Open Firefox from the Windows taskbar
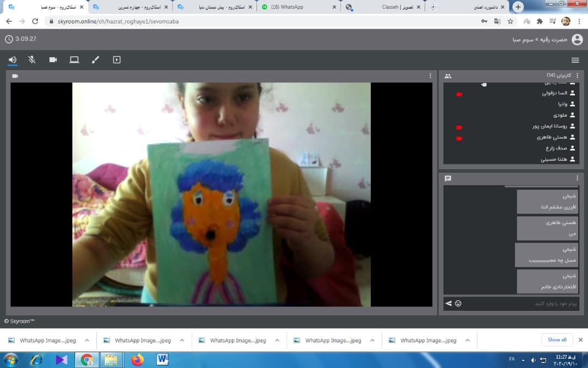588x368 pixels. pyautogui.click(x=137, y=360)
